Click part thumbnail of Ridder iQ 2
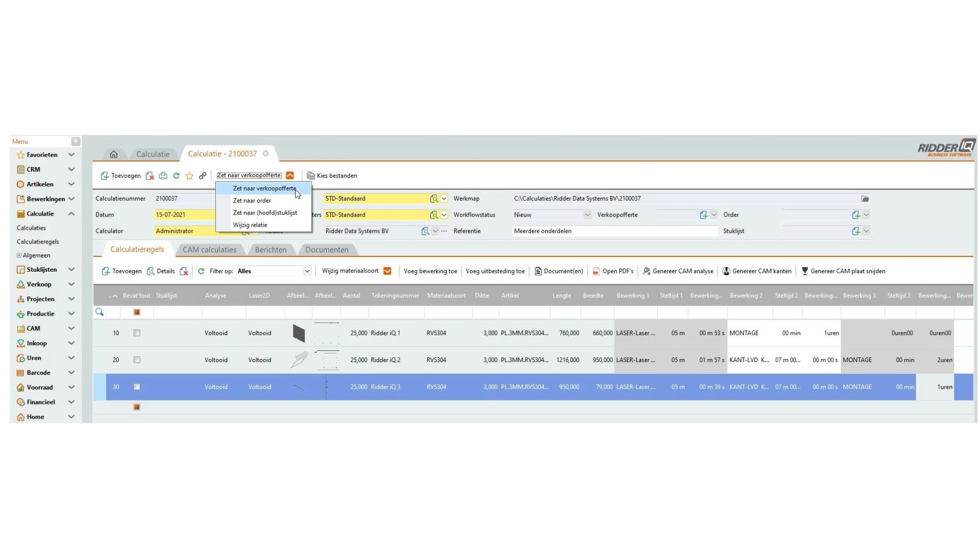Viewport: 980px width, 551px height. 299,360
